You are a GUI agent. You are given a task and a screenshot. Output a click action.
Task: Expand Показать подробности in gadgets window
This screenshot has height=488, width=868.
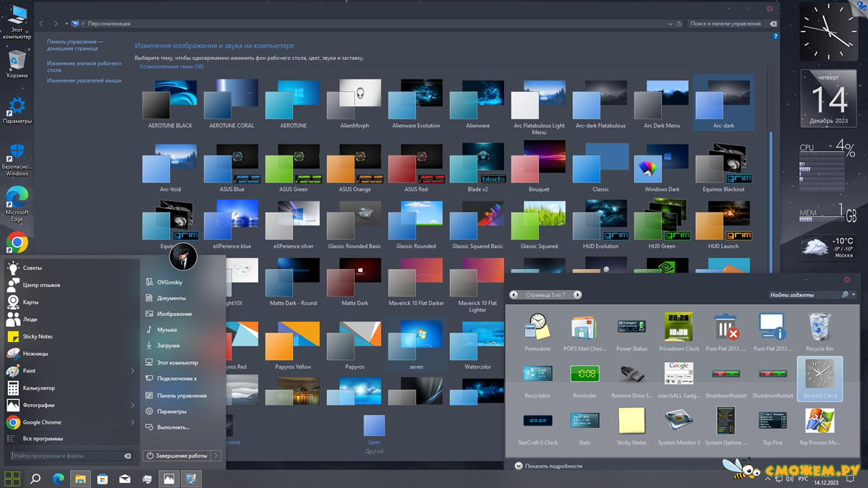tap(548, 466)
